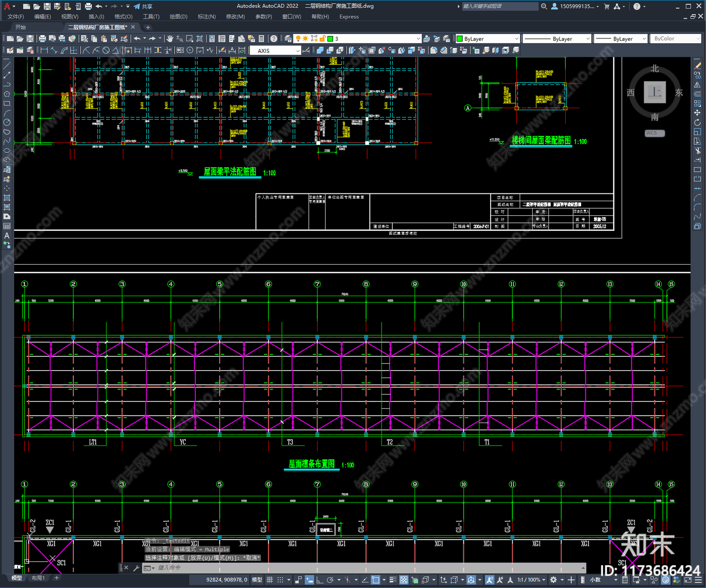
Task: Click the keyword search field in the title bar
Action: [500, 6]
